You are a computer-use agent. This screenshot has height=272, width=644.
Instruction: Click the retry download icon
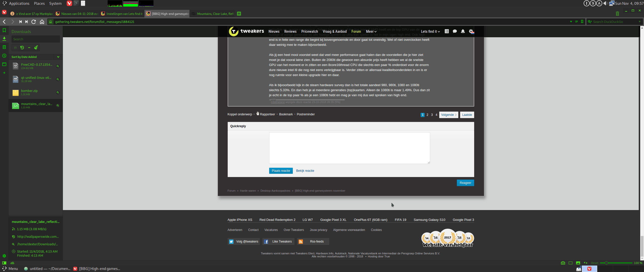pyautogui.click(x=22, y=48)
